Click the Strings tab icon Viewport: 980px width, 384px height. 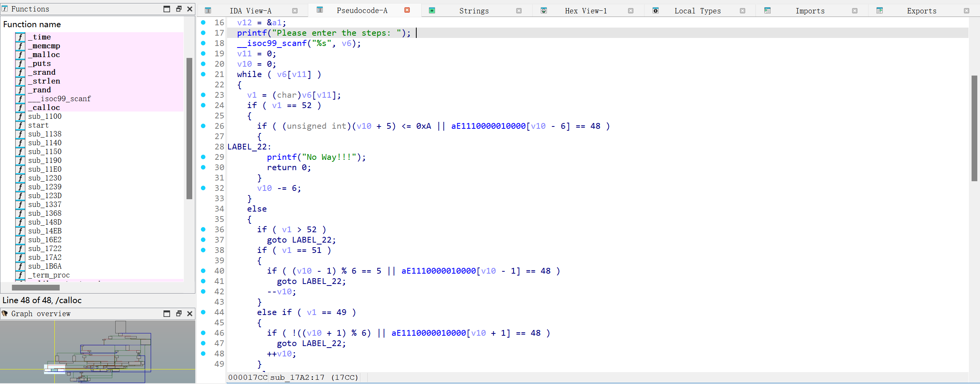pos(432,10)
